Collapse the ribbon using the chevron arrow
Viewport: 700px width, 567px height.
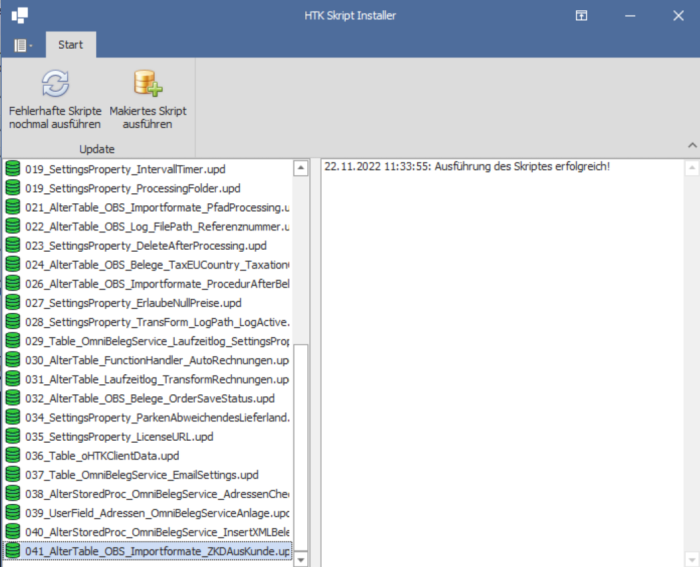(x=690, y=146)
